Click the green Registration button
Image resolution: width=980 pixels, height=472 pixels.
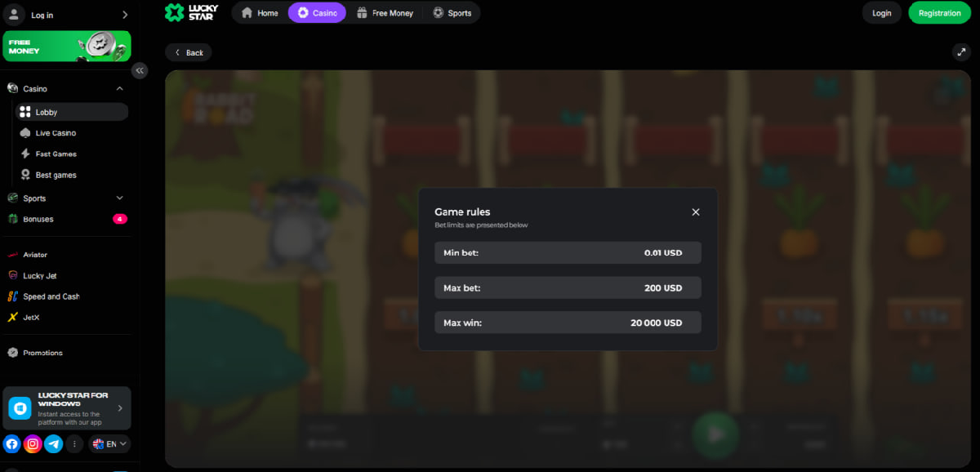939,13
